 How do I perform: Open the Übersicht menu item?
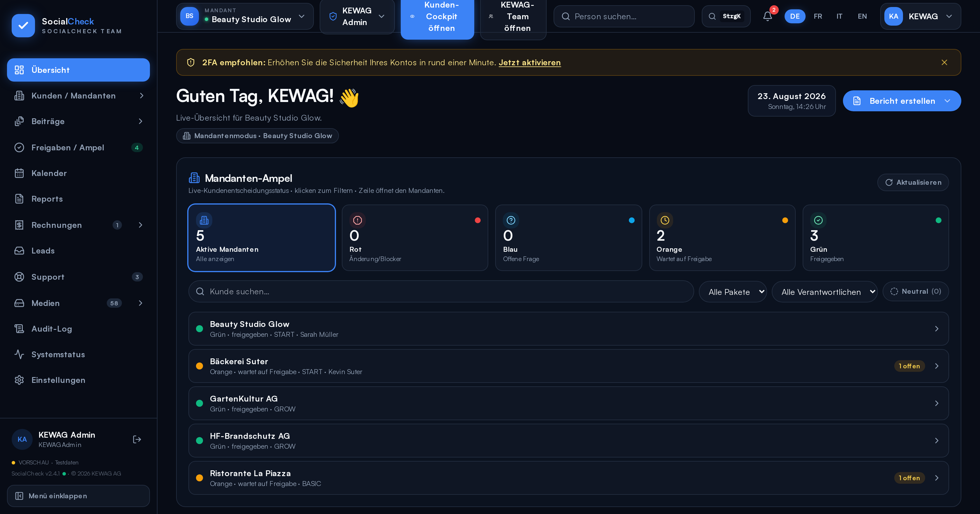point(78,70)
